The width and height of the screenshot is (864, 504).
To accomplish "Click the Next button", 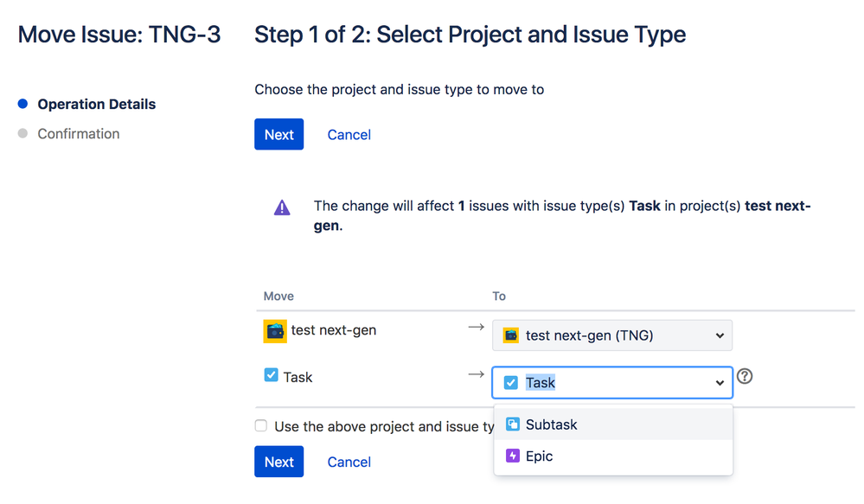I will (x=278, y=134).
